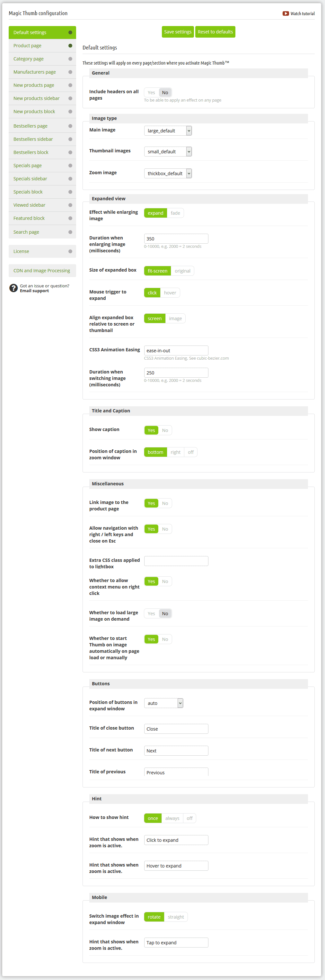Viewport: 325px width, 980px height.
Task: Select fade enlarging effect
Action: coord(175,213)
